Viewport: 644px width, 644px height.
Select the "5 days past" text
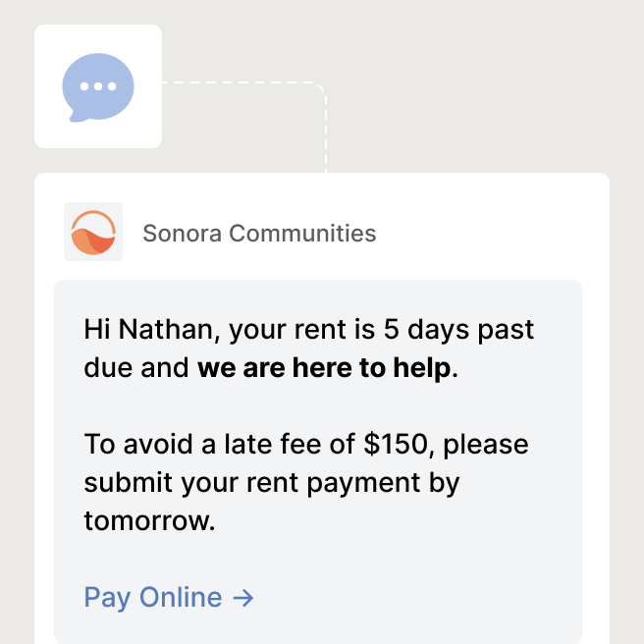(x=458, y=330)
